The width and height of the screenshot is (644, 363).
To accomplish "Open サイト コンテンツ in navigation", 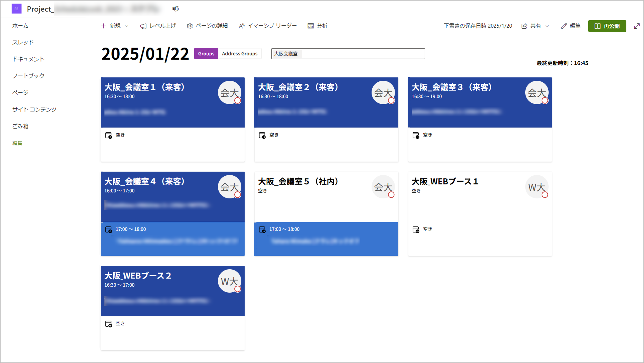I will coord(34,109).
